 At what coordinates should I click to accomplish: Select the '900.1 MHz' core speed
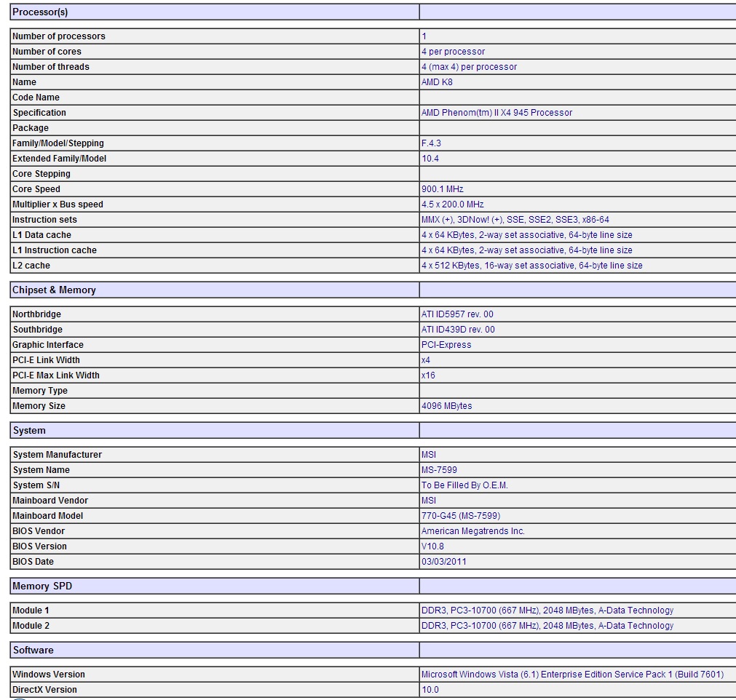(x=442, y=189)
